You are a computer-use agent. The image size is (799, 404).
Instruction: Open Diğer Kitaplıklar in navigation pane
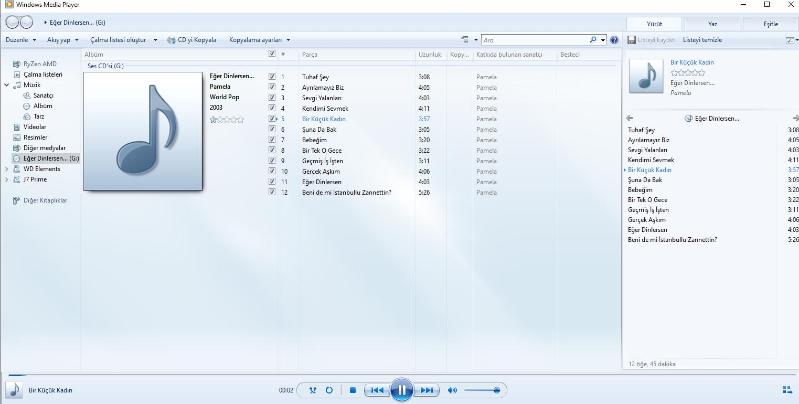[45, 201]
